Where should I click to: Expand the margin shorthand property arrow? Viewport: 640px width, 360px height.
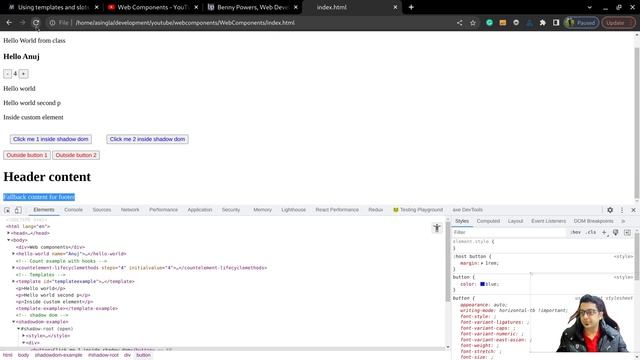(x=482, y=263)
